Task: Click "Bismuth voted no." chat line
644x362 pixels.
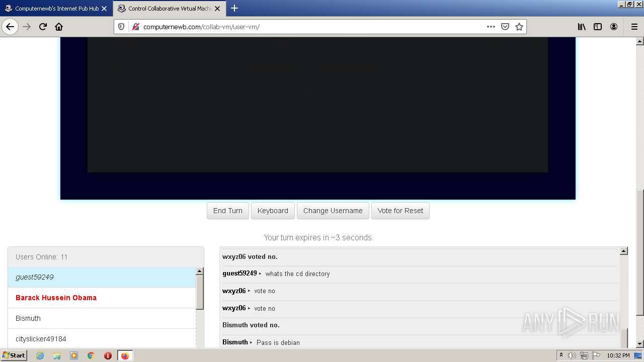Action: 251,325
